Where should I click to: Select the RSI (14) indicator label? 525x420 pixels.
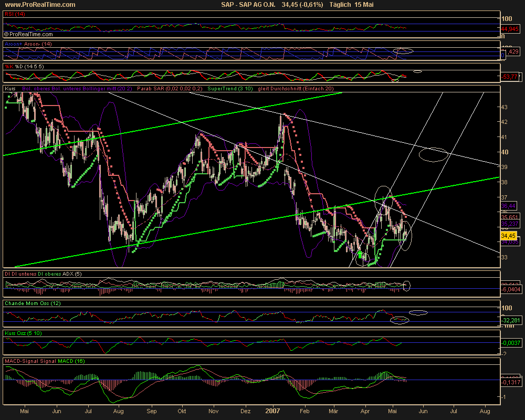tap(15, 14)
